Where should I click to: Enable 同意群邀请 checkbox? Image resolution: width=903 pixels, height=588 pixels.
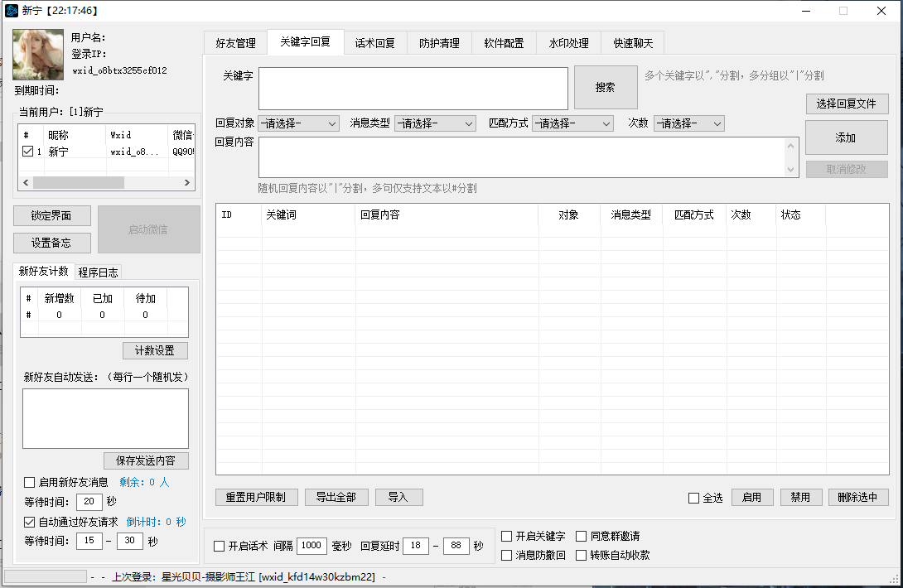[581, 536]
